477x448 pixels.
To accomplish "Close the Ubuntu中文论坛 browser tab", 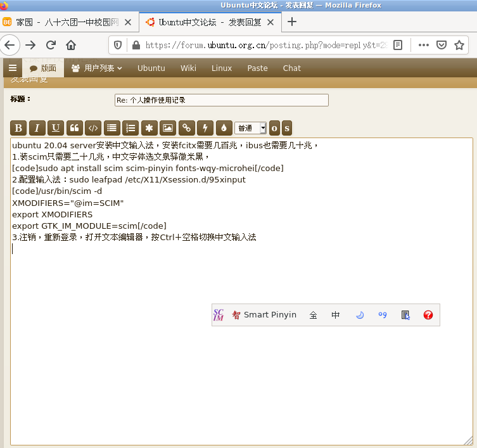I will point(270,22).
